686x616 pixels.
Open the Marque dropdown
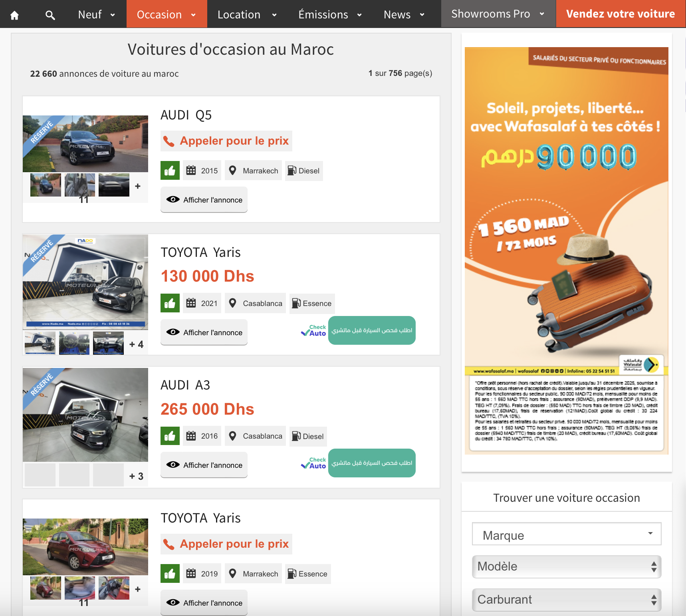567,534
